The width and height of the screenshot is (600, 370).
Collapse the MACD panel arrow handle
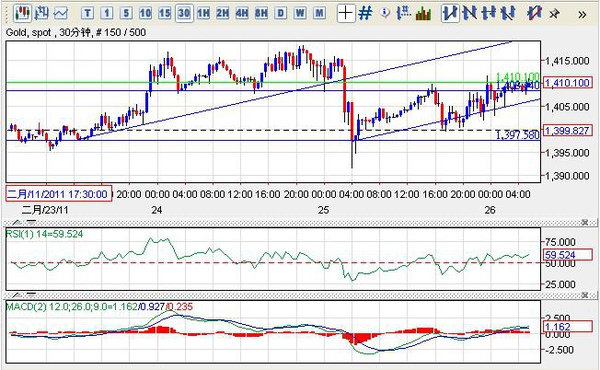(x=17, y=295)
